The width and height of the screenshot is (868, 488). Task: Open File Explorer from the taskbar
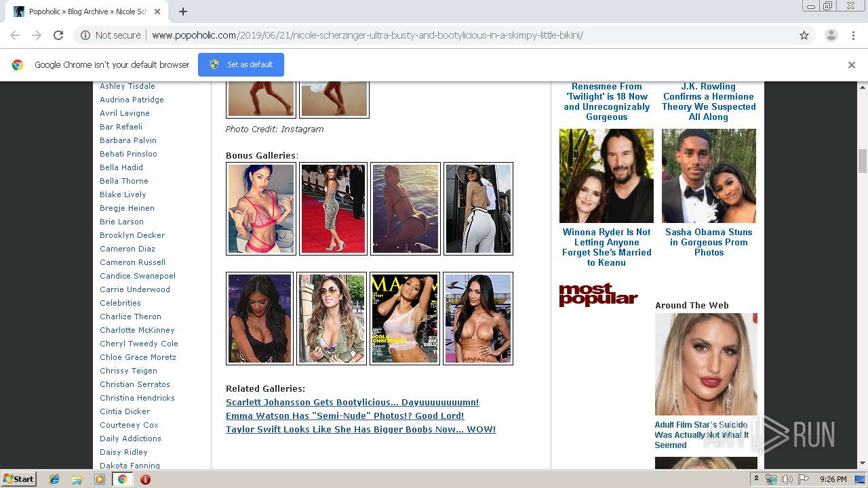point(77,479)
